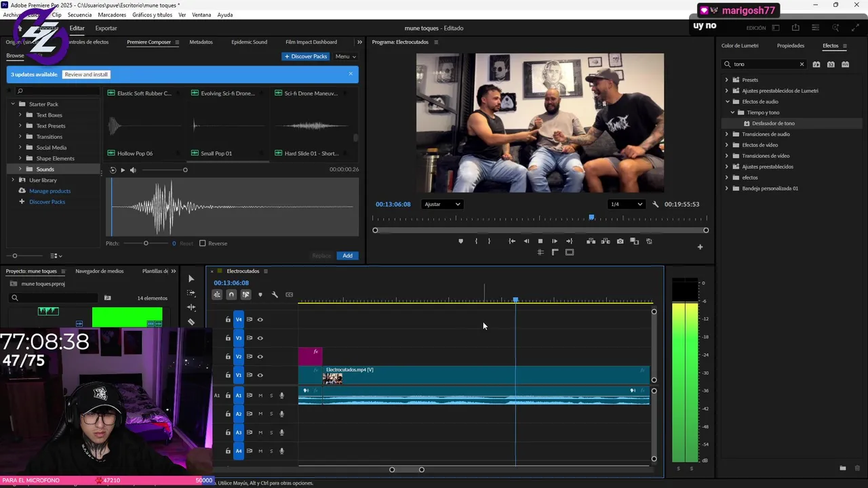868x488 pixels.
Task: Open the Ajustar zoom level dropdown
Action: click(x=442, y=204)
